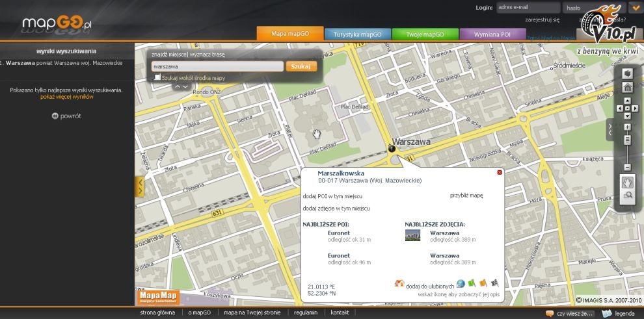Click the green flag icon in popup

(472, 283)
